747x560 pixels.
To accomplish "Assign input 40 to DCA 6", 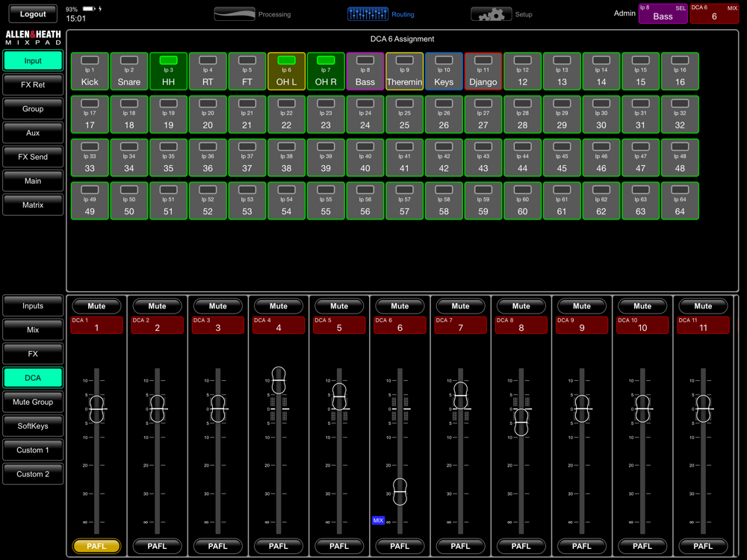I will pyautogui.click(x=365, y=158).
